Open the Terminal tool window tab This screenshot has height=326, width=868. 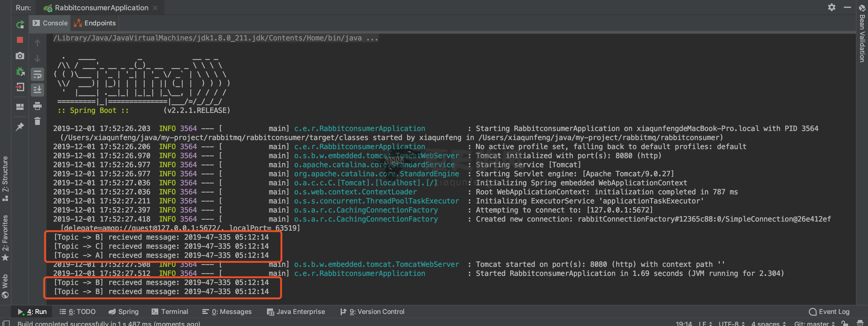pos(170,312)
